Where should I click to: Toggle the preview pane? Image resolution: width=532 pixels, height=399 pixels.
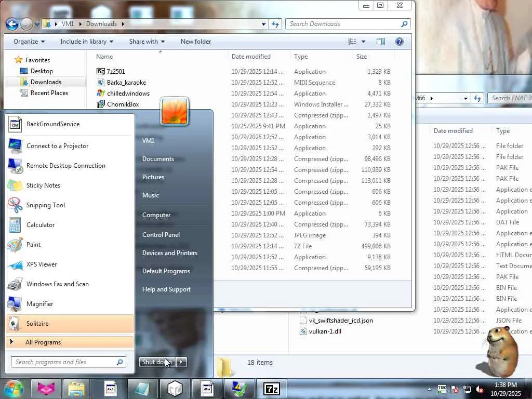tap(381, 42)
